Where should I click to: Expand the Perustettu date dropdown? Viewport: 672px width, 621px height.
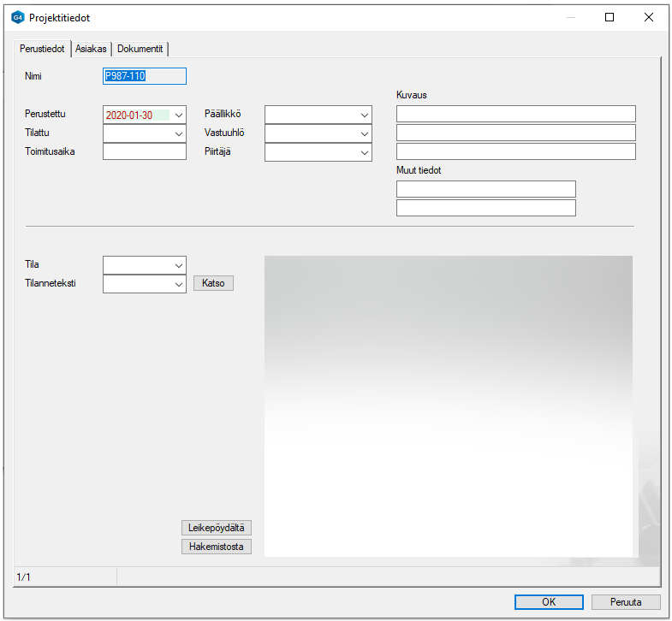pyautogui.click(x=178, y=115)
